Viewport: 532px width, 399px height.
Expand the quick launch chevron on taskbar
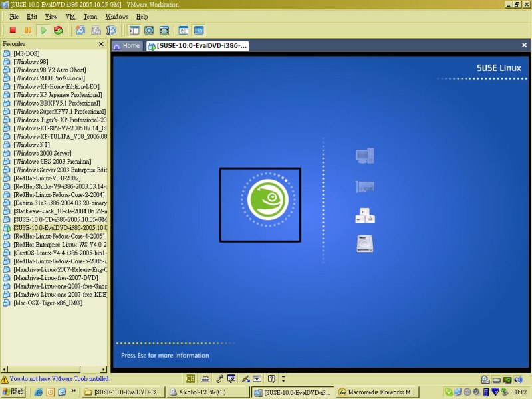pyautogui.click(x=73, y=391)
